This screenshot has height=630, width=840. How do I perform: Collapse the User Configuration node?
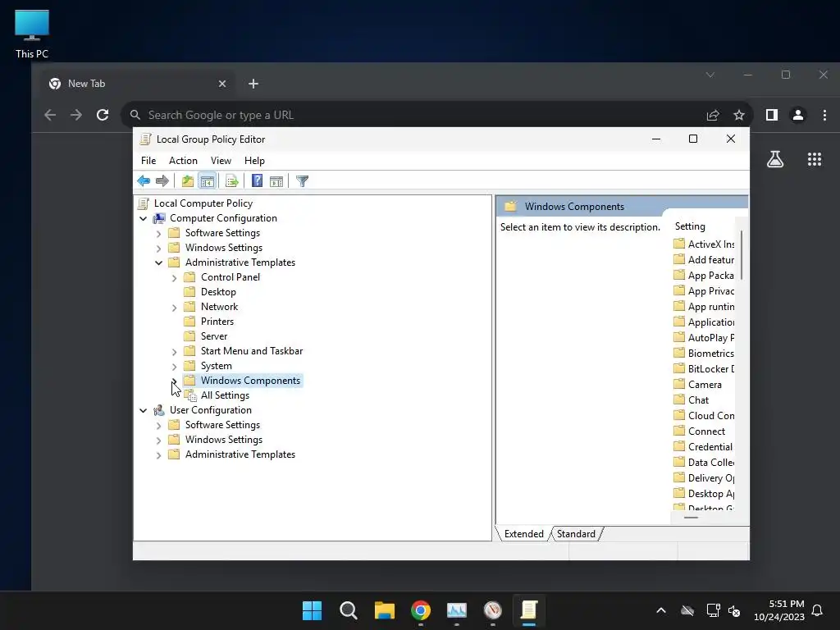pyautogui.click(x=143, y=410)
